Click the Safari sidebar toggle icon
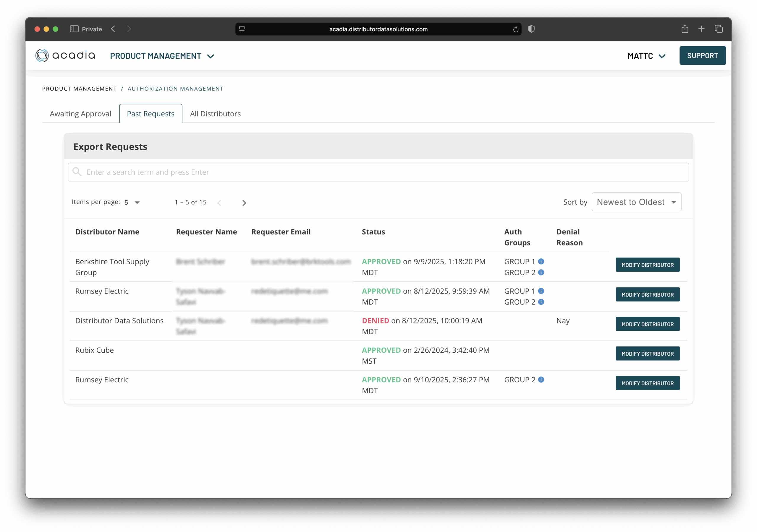This screenshot has height=532, width=757. pyautogui.click(x=74, y=29)
